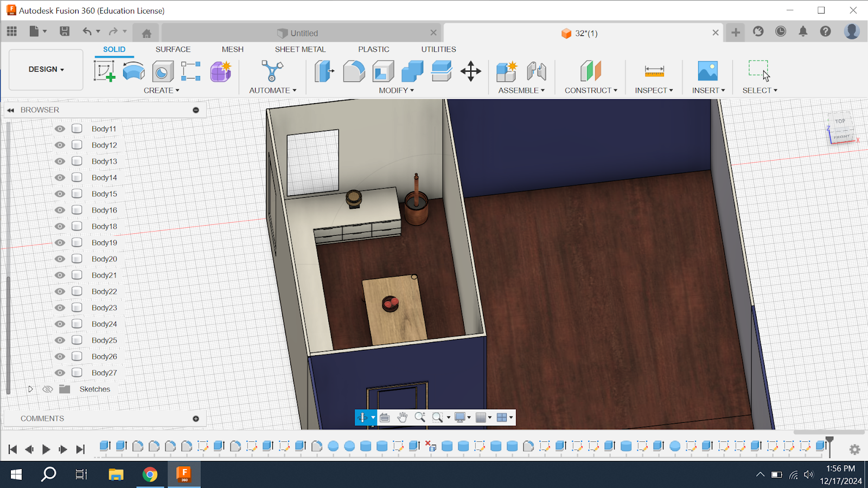Expand the COMMENTS panel
868x488 pixels.
pyautogui.click(x=196, y=419)
